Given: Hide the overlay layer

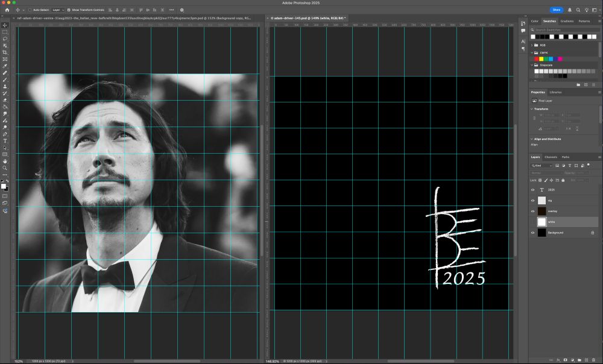Looking at the screenshot, I should click(x=532, y=212).
